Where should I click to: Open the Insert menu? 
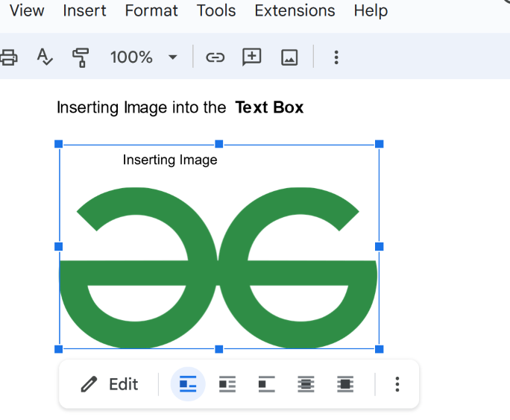(x=84, y=10)
